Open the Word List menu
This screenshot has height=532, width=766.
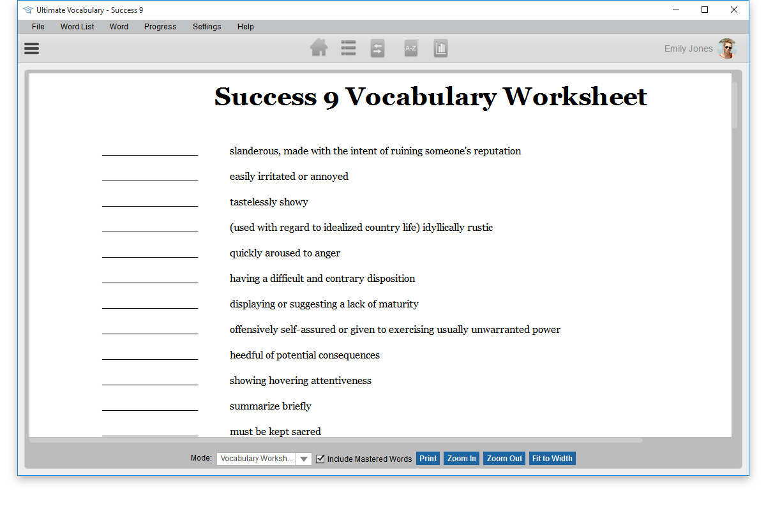tap(77, 27)
